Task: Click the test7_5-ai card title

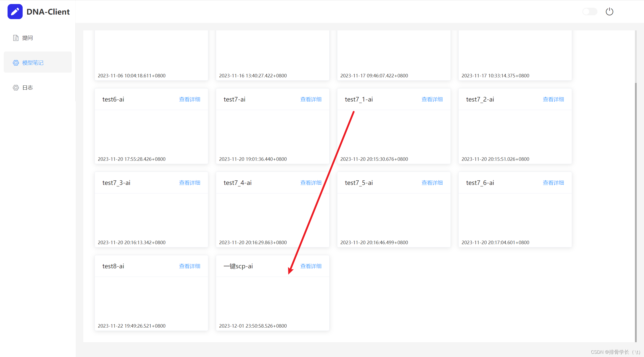Action: coord(359,183)
